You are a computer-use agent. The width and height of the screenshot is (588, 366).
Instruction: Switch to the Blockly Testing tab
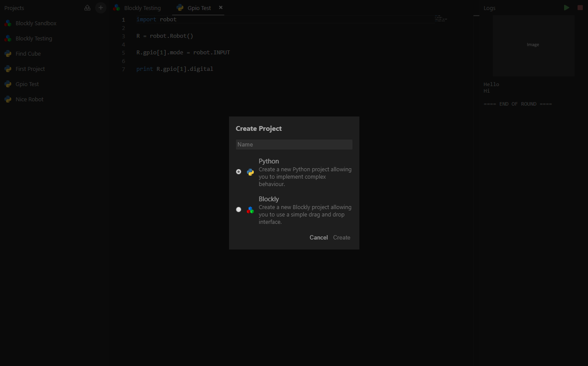142,7
